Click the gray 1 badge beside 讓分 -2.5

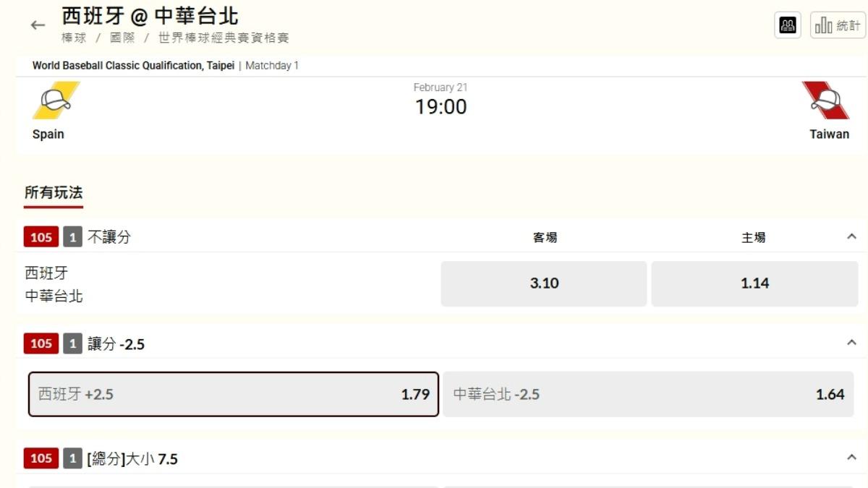click(x=72, y=343)
